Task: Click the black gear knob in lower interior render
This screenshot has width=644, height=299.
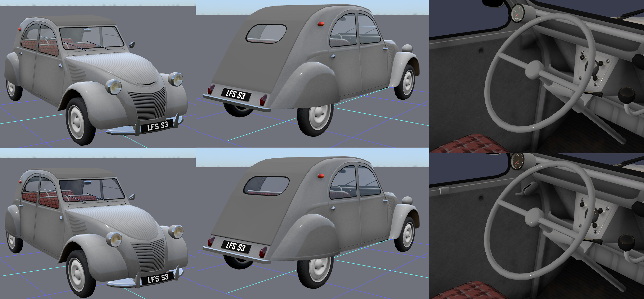Action: [x=626, y=242]
